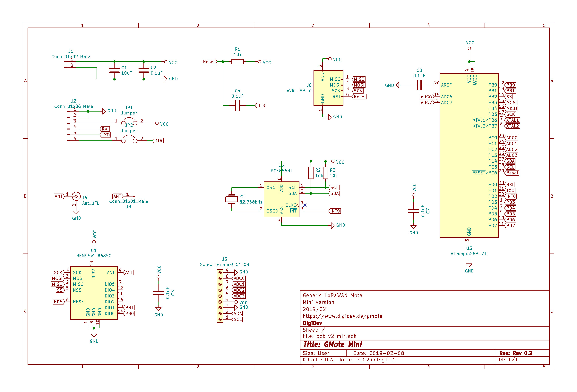Select the 'Rev: Rev 0.2' text
The height and width of the screenshot is (392, 577).
pyautogui.click(x=516, y=353)
